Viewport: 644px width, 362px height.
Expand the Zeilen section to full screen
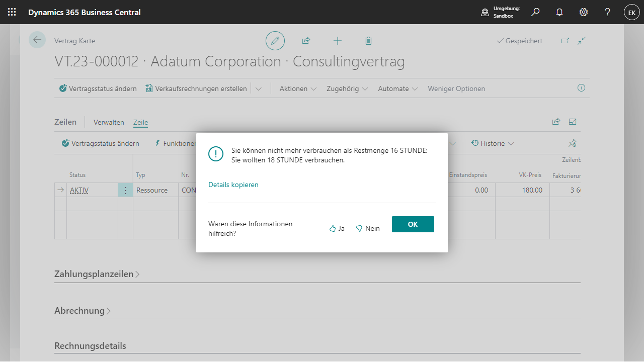tap(573, 122)
